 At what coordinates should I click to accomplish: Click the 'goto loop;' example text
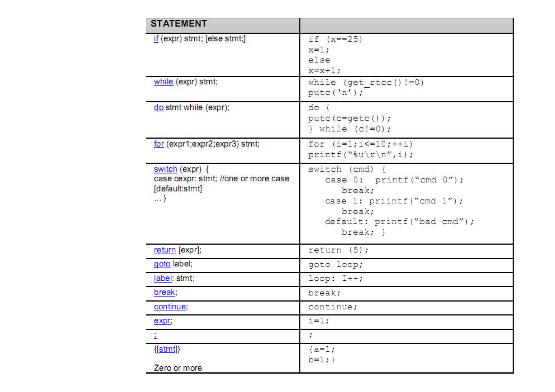[335, 265]
